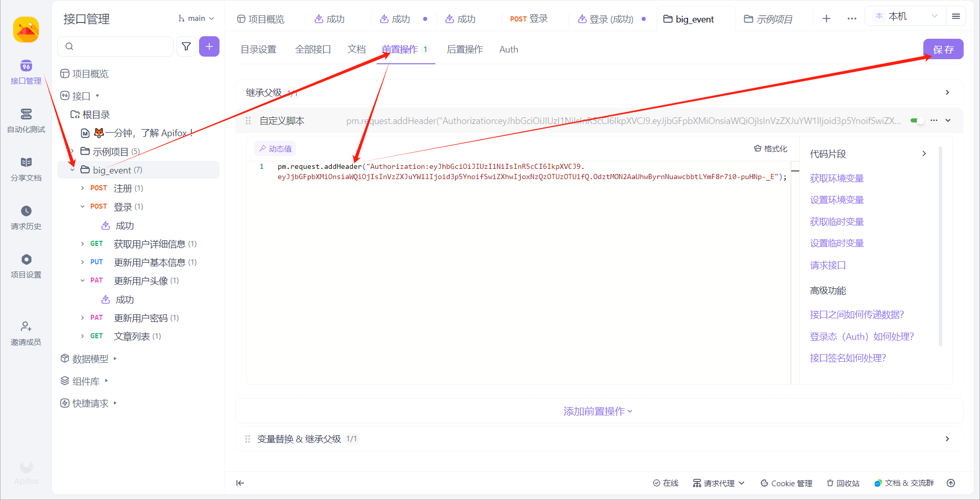
Task: Open the 自动化测试 sidebar section
Action: (x=26, y=120)
